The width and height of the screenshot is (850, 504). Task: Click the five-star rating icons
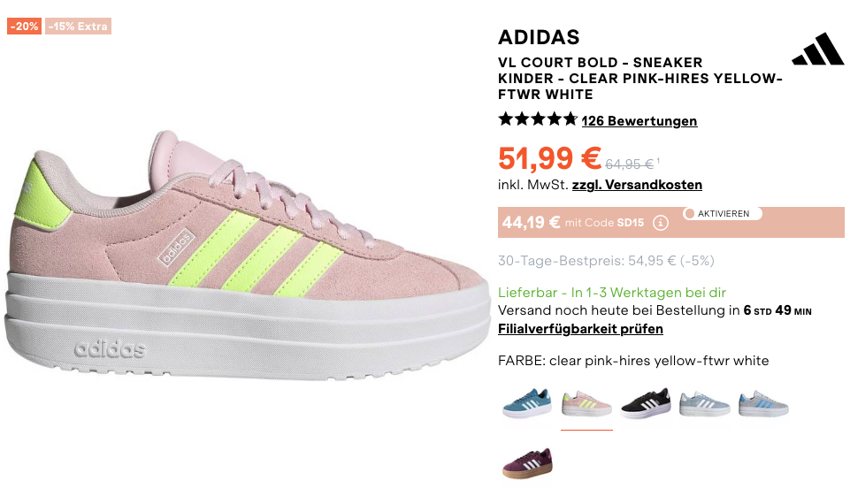coord(537,119)
